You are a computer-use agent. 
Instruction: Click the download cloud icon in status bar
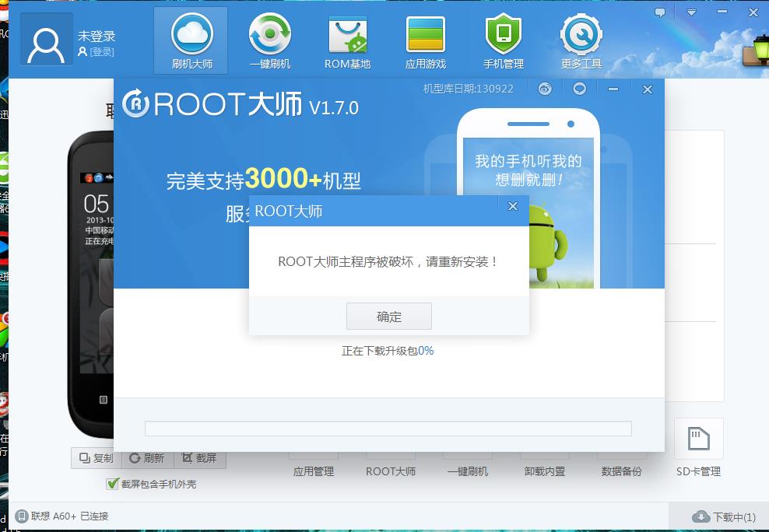pos(701,516)
